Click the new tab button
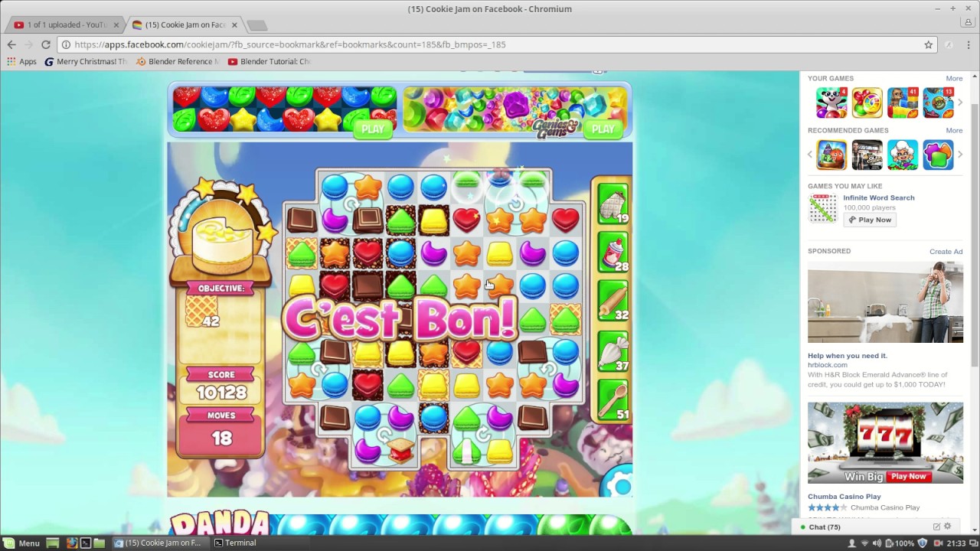Image resolution: width=980 pixels, height=551 pixels. [x=256, y=25]
